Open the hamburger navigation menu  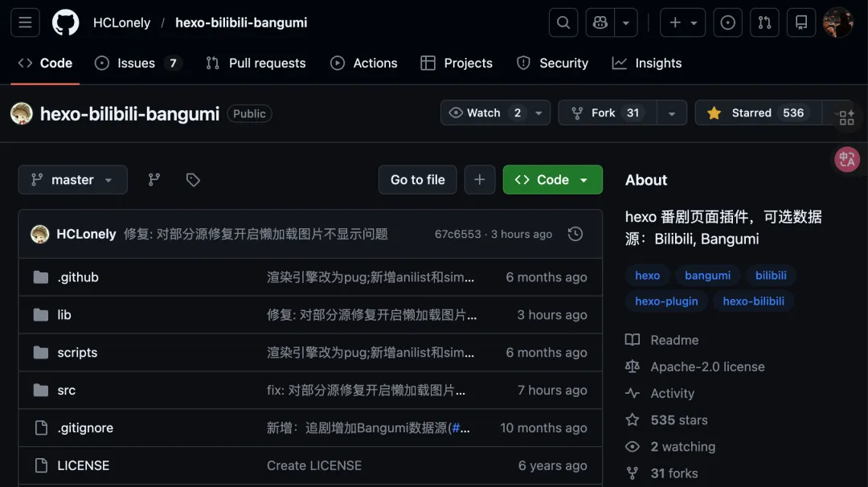coord(25,23)
